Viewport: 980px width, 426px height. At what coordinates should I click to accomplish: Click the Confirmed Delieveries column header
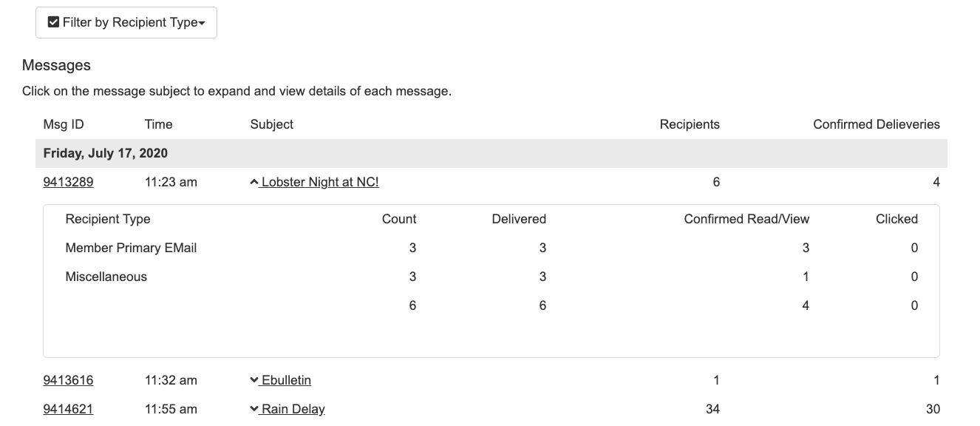point(877,124)
